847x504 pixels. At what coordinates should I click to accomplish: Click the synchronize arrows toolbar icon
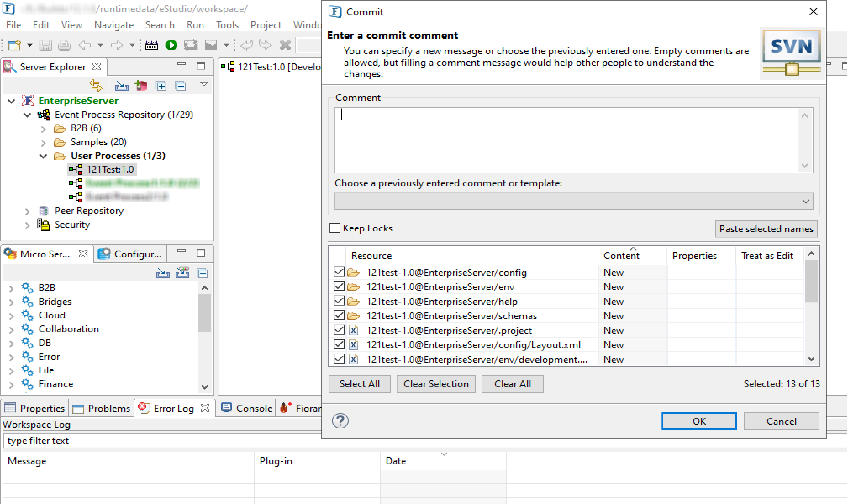(191, 45)
